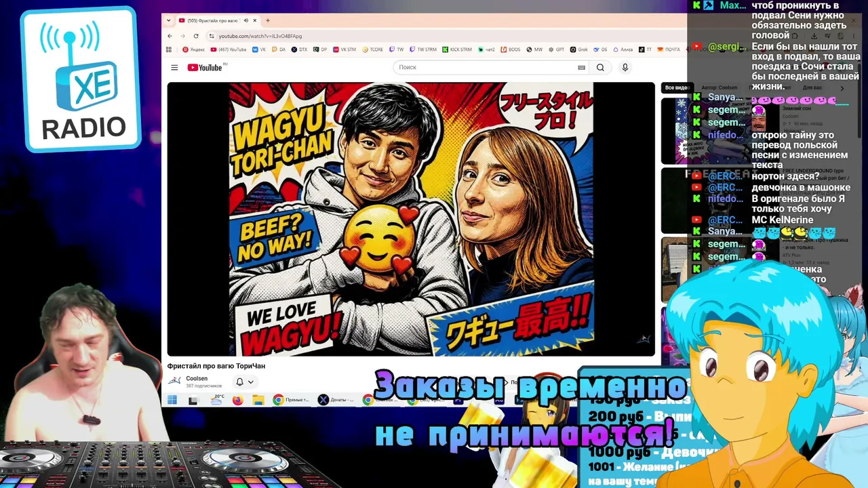Mute the playing YouTube tab
The height and width of the screenshot is (488, 868).
(x=245, y=20)
